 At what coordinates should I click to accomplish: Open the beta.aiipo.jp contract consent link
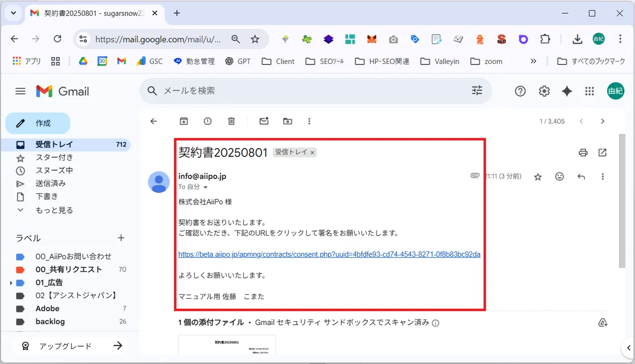(x=329, y=254)
